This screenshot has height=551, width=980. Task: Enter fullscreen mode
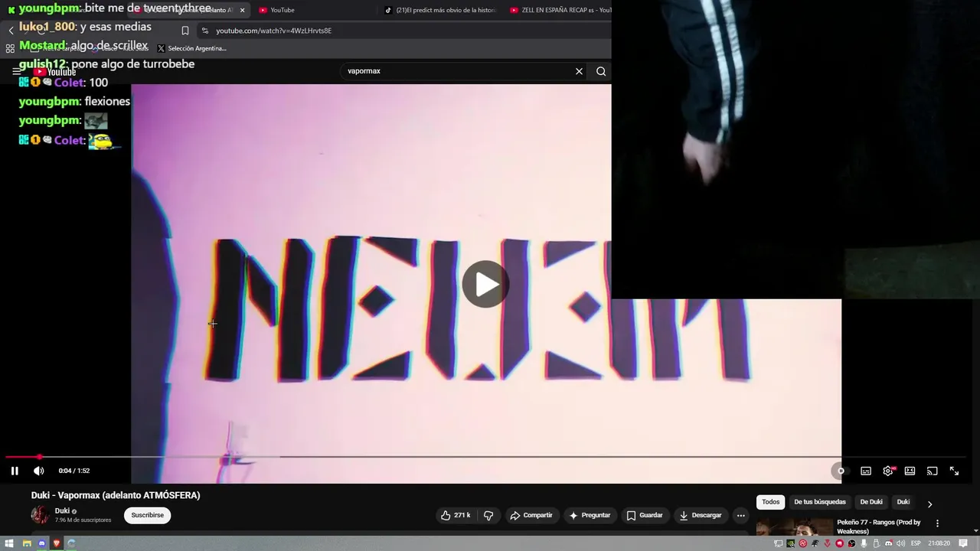pyautogui.click(x=954, y=471)
